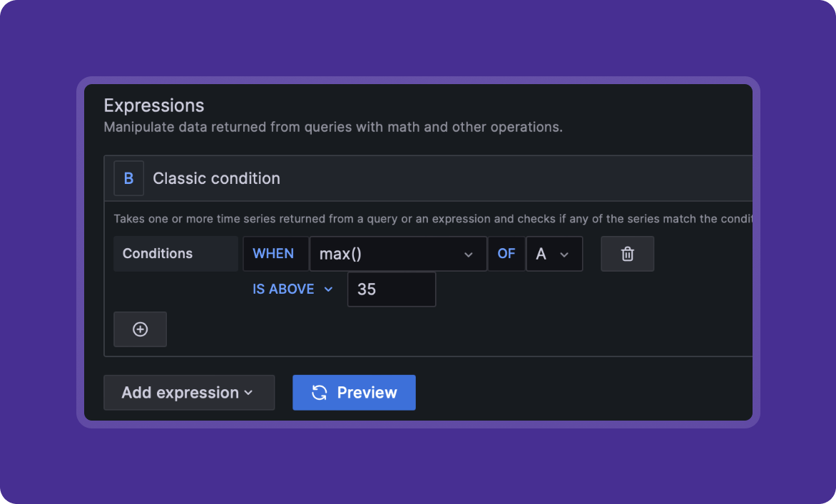The height and width of the screenshot is (504, 836).
Task: Change the IS ABOVE evaluator type
Action: [284, 289]
